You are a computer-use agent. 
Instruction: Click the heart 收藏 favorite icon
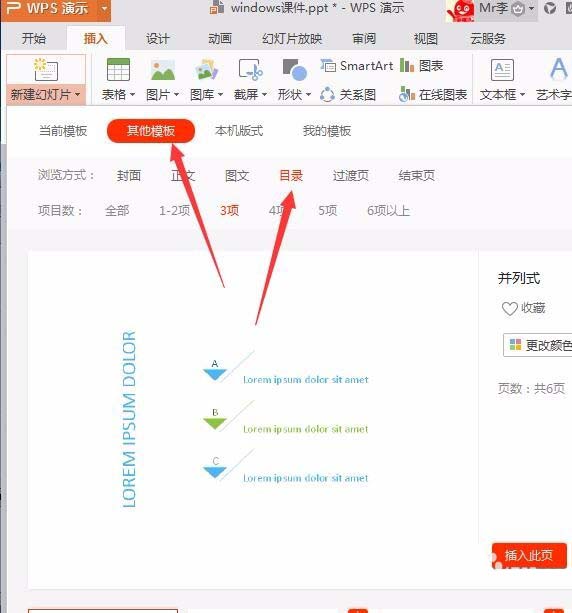[510, 308]
